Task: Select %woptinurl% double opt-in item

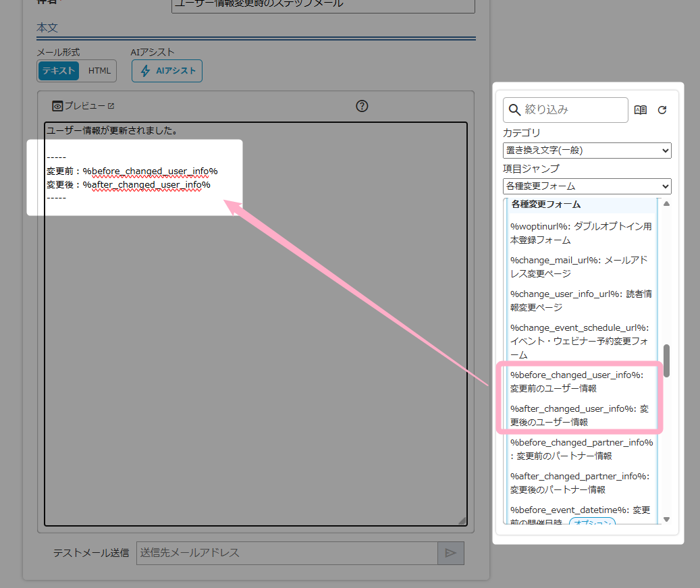Action: [580, 233]
